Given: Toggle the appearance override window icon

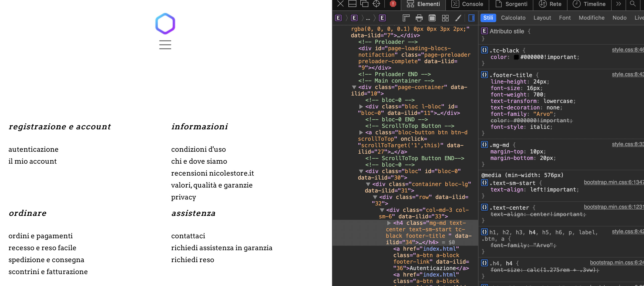Looking at the screenshot, I should point(432,18).
